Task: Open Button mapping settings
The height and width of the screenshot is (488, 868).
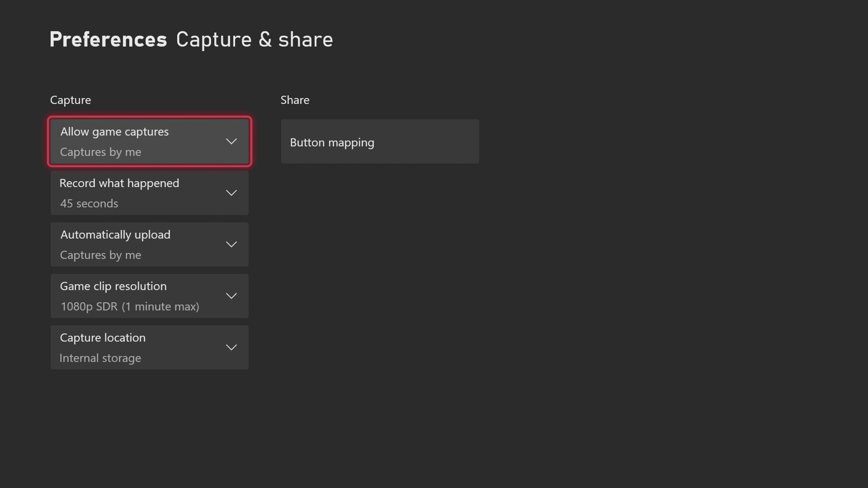Action: [380, 142]
